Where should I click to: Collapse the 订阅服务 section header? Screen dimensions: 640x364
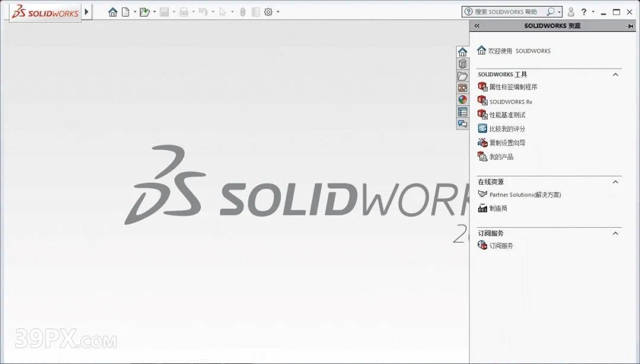615,233
